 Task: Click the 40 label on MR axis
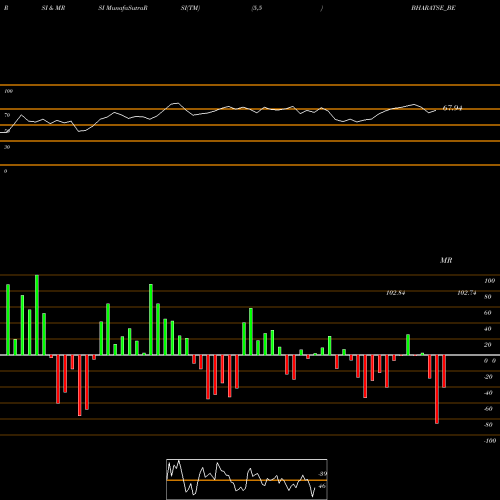pyautogui.click(x=488, y=329)
